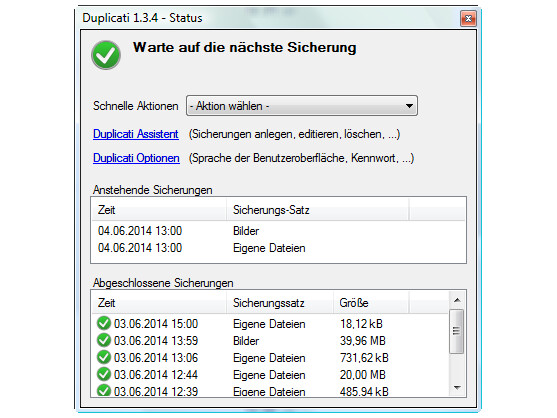
Task: Click the Sprache der Benutzeroberfläche description text
Action: (301, 158)
